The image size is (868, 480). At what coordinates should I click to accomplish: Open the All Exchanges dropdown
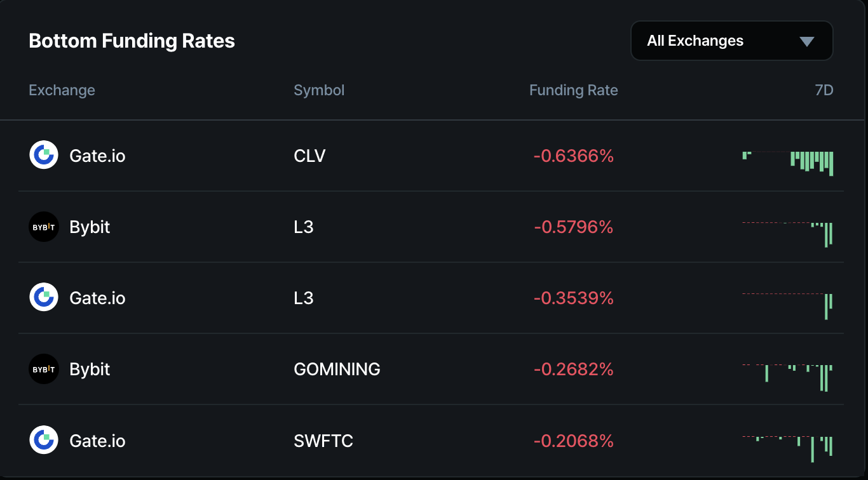pos(731,41)
